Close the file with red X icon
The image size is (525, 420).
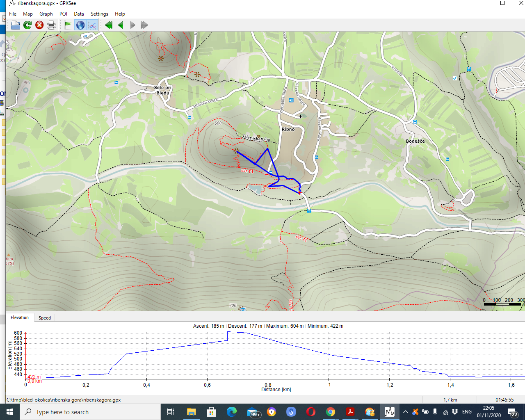[39, 25]
